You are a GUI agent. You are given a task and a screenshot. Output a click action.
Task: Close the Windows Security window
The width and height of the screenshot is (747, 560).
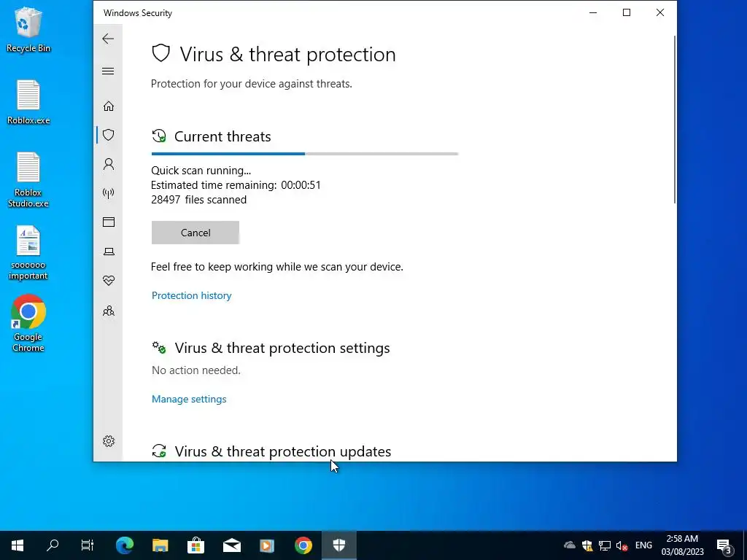(x=659, y=13)
